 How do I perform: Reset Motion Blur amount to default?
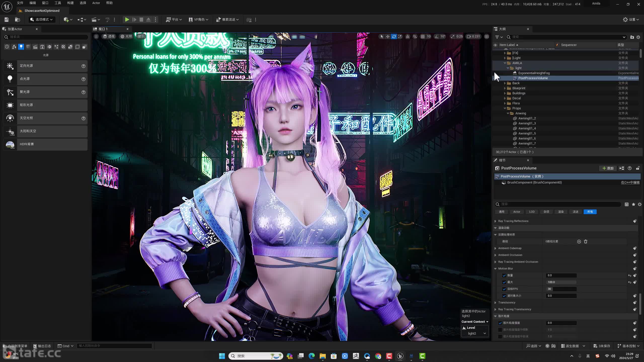tap(629, 276)
